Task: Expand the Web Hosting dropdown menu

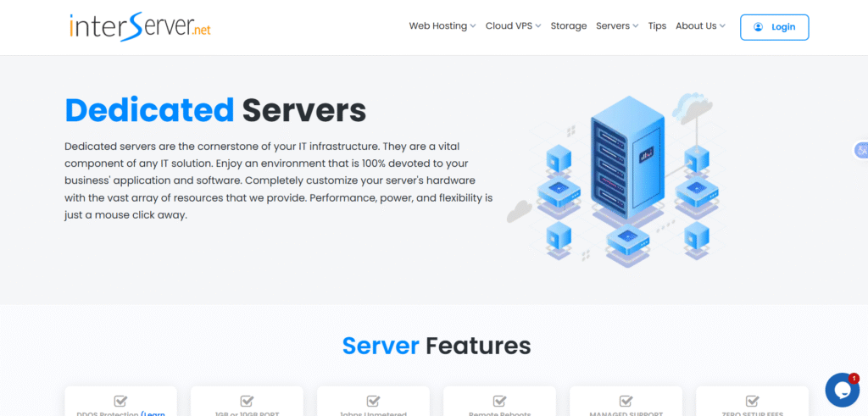Action: click(442, 26)
